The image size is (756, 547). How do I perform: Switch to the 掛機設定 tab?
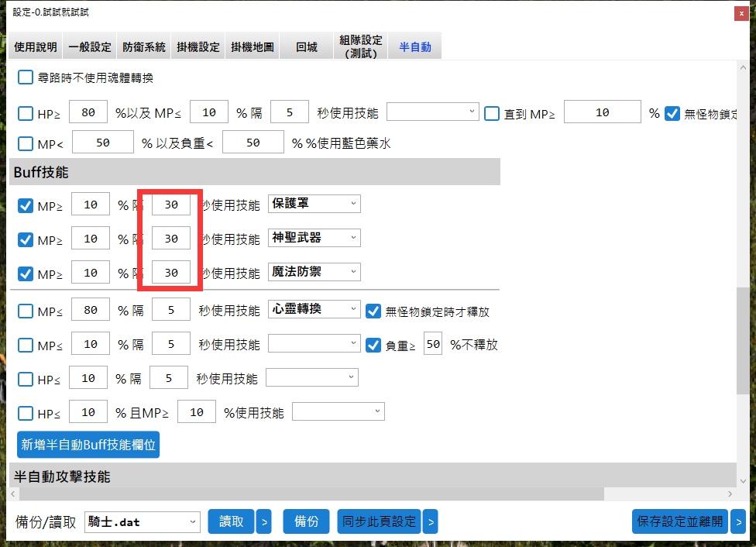click(198, 46)
